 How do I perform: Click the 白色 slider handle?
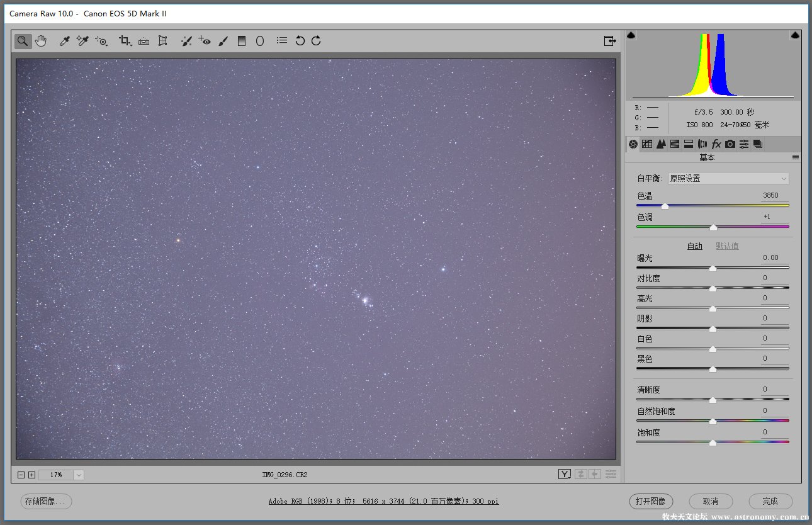713,349
